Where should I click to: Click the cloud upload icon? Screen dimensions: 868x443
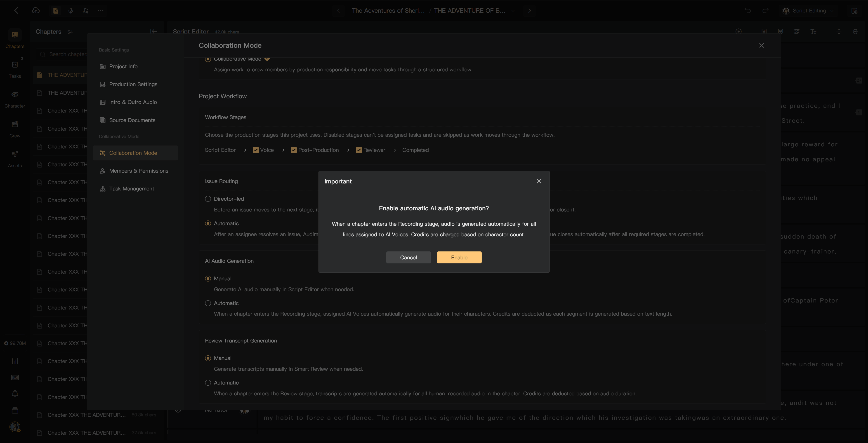36,10
